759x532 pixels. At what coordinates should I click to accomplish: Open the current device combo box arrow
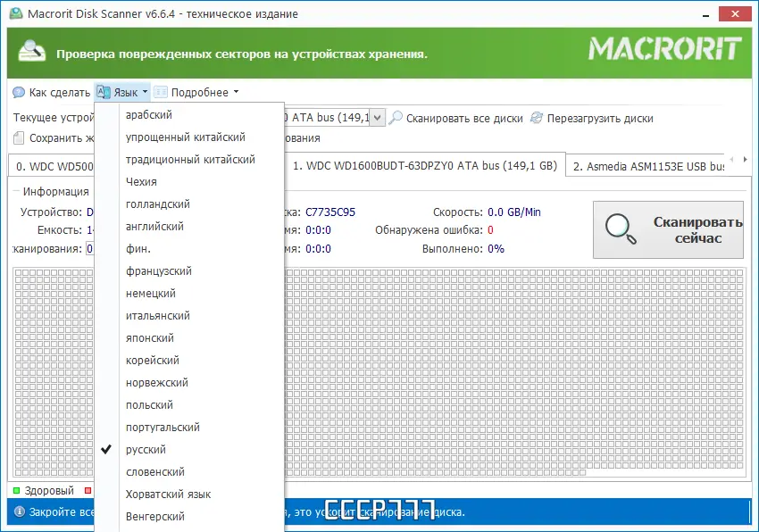point(378,118)
